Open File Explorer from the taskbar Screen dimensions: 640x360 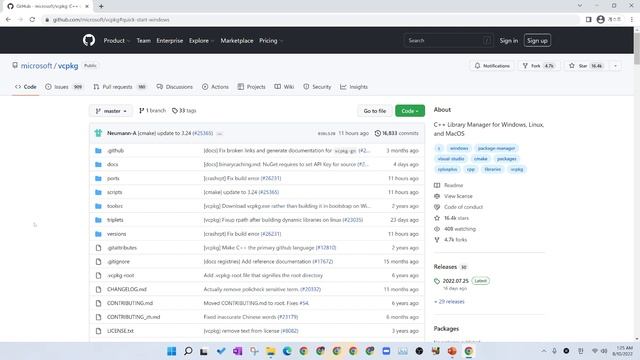point(271,351)
